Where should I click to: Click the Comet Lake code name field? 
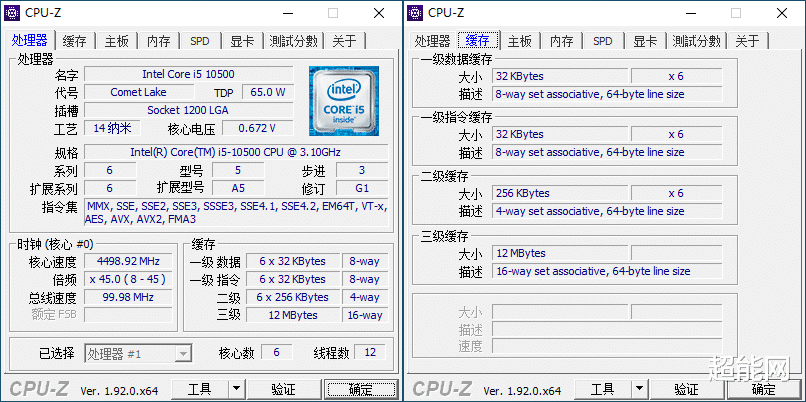[x=139, y=92]
